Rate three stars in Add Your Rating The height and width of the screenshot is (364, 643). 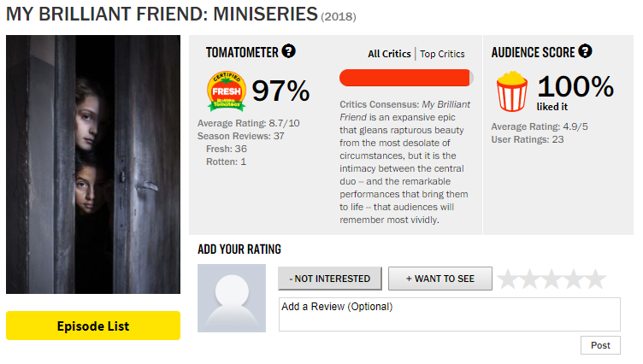(x=552, y=279)
